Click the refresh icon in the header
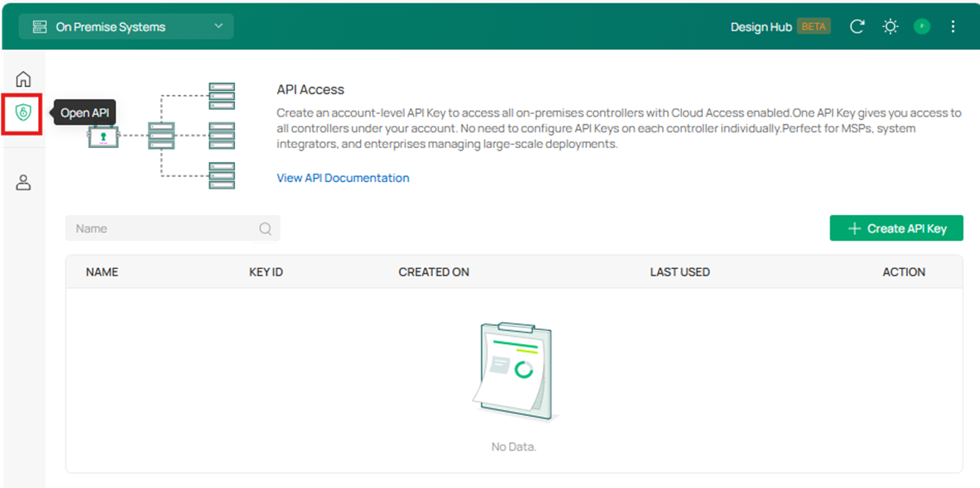This screenshot has height=488, width=980. 857,26
